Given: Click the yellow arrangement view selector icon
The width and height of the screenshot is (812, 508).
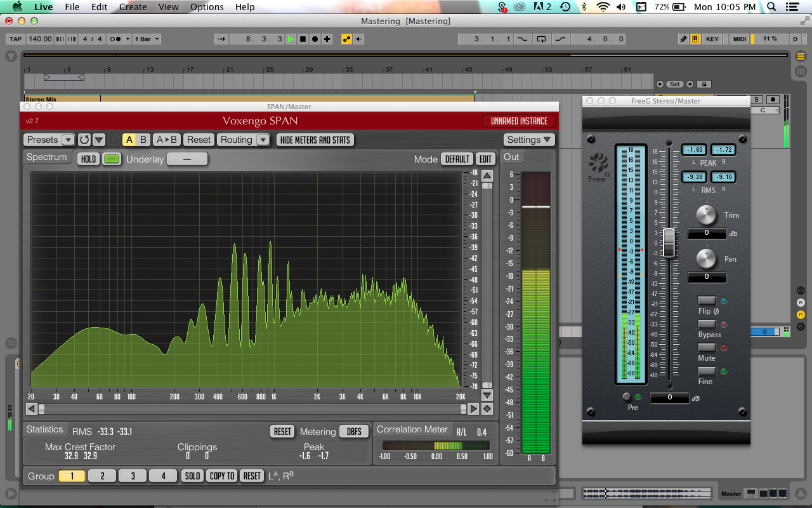Looking at the screenshot, I should pyautogui.click(x=801, y=56).
